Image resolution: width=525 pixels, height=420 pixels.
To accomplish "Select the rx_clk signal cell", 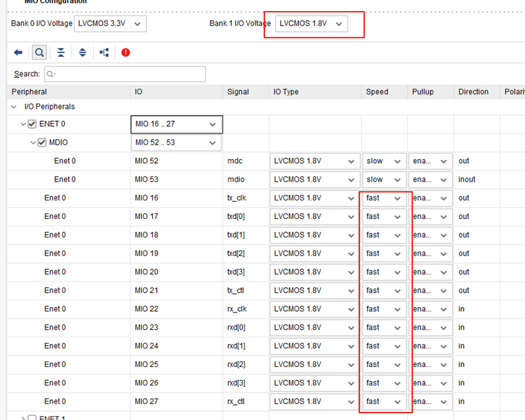I will coord(246,309).
